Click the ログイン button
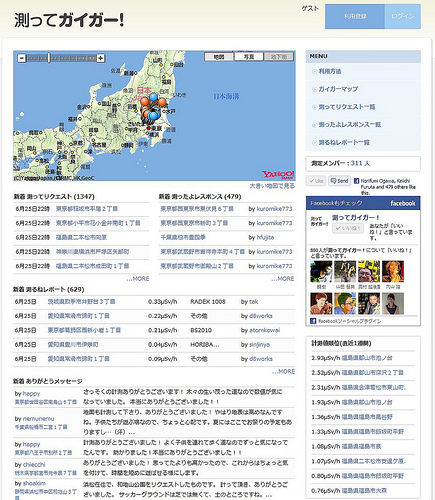 coord(403,16)
